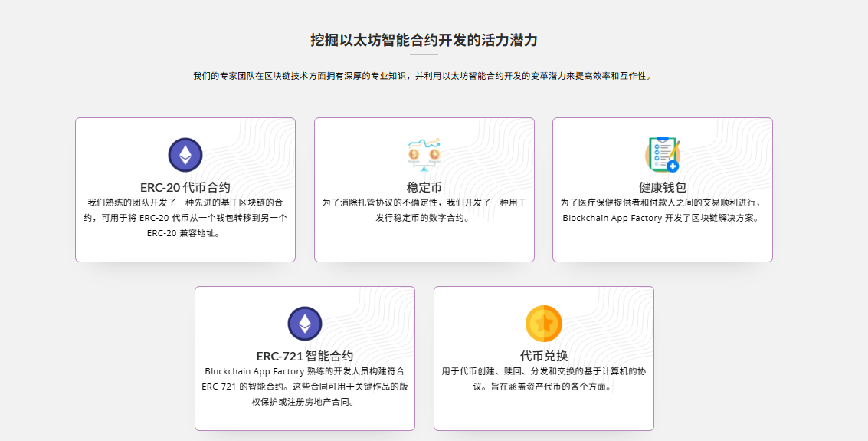Image resolution: width=868 pixels, height=441 pixels.
Task: Click the 稳定币 description text
Action: click(424, 210)
